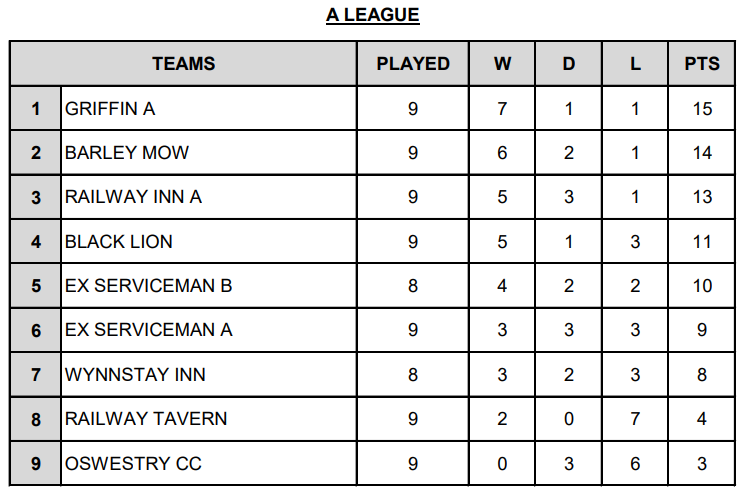The width and height of the screenshot is (749, 496).
Task: Select RAILWAY INN A team name
Action: point(133,197)
